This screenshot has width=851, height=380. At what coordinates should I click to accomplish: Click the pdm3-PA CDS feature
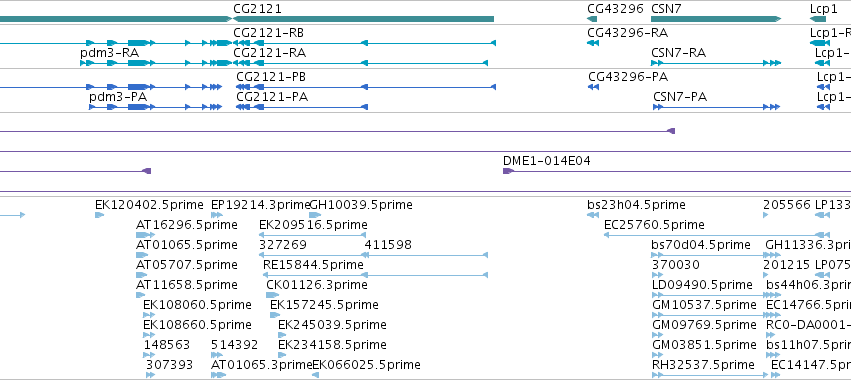point(155,107)
